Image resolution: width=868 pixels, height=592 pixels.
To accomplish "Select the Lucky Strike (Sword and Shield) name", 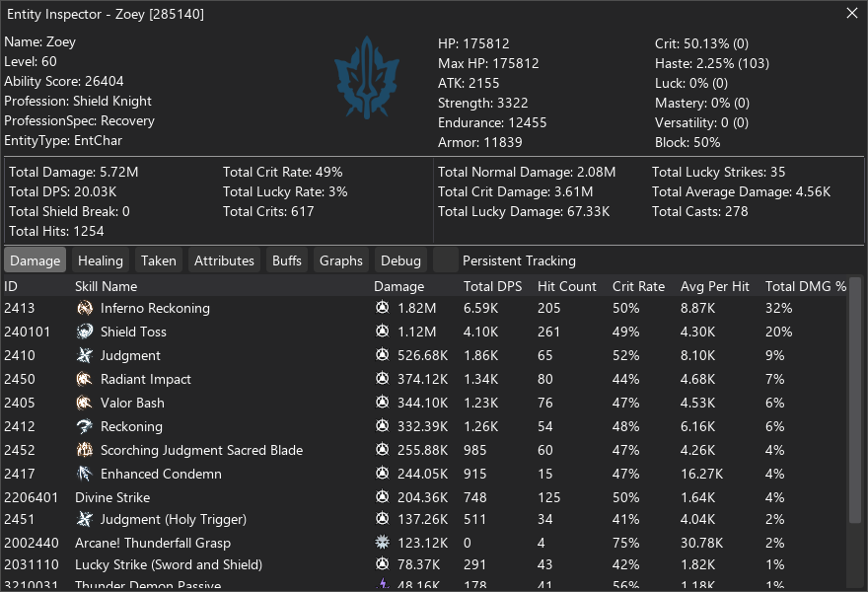I will (x=169, y=564).
